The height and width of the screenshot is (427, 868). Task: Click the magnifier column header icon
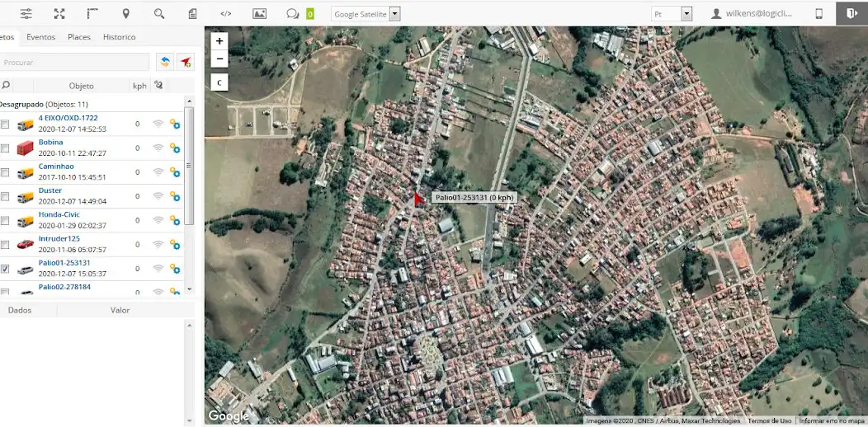[6, 85]
